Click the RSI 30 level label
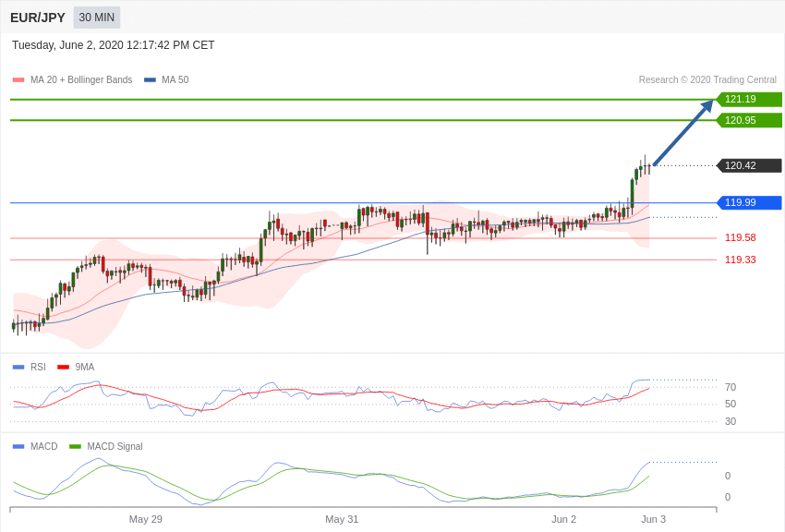 click(731, 421)
